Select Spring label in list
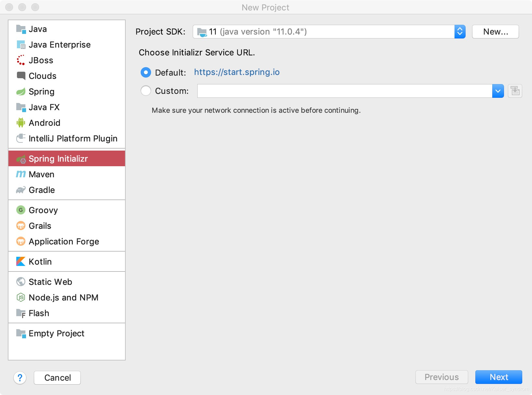The image size is (532, 395). pyautogui.click(x=42, y=92)
